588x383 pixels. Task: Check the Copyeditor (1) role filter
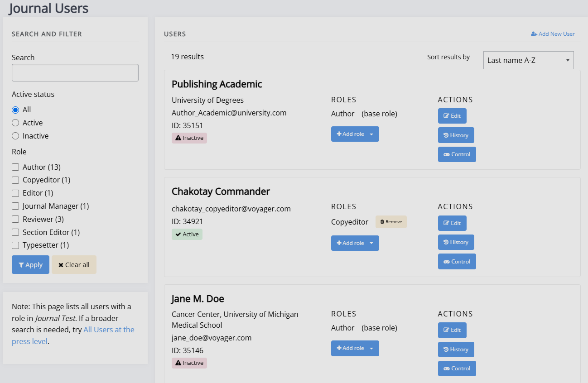pos(15,180)
